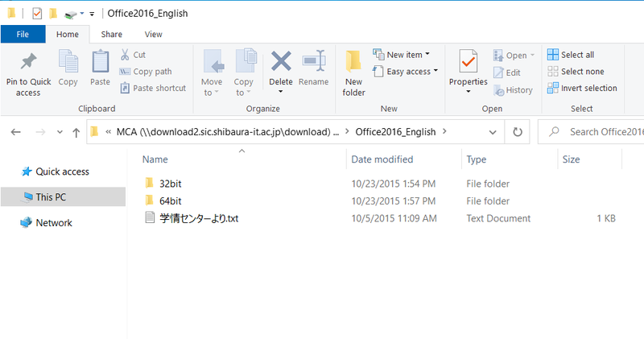Pin folder to Quick access
Screen dimensions: 644x339
[x=28, y=74]
